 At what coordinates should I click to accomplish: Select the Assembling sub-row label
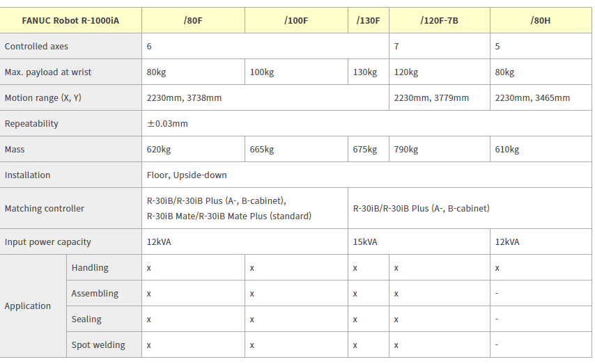tap(95, 294)
